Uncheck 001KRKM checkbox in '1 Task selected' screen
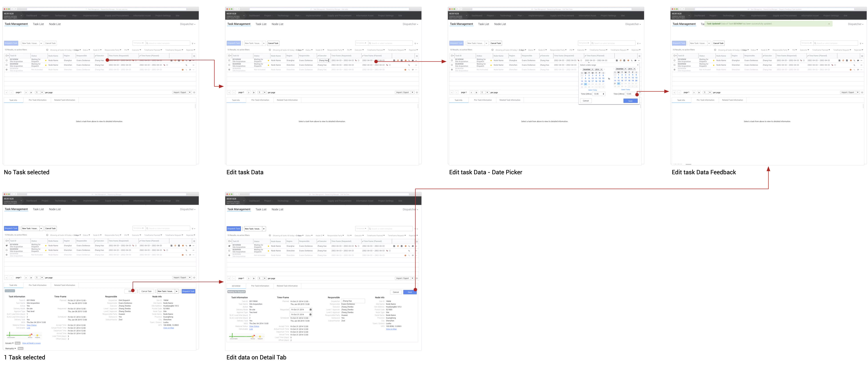This screenshot has height=367, width=868. (7, 246)
